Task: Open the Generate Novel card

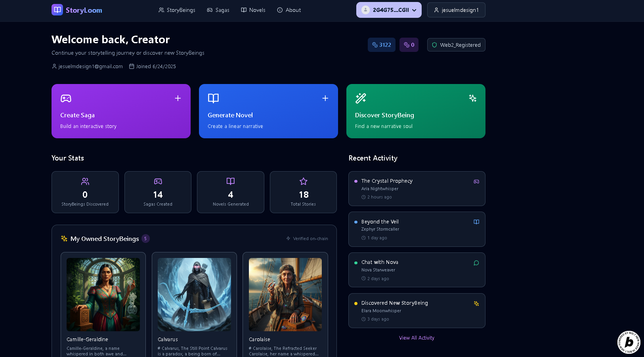Action: (268, 111)
